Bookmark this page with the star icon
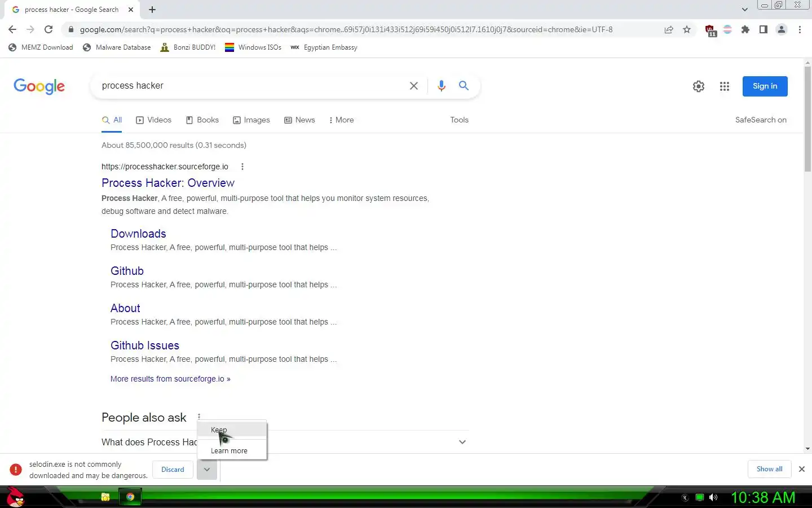This screenshot has height=508, width=812. tap(687, 29)
